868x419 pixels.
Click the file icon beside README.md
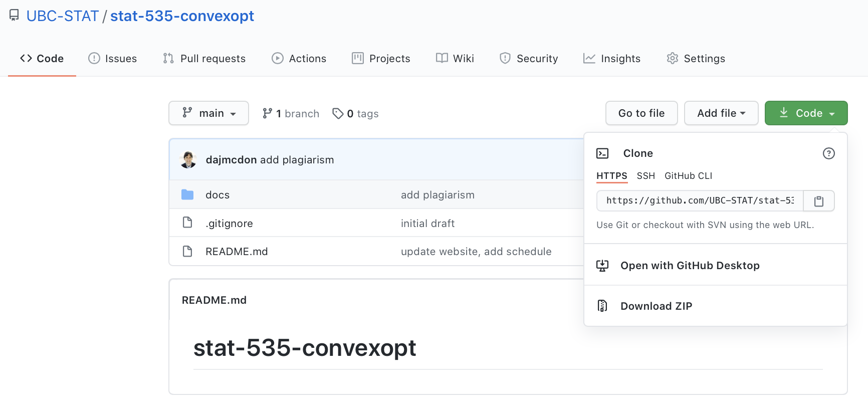point(187,251)
